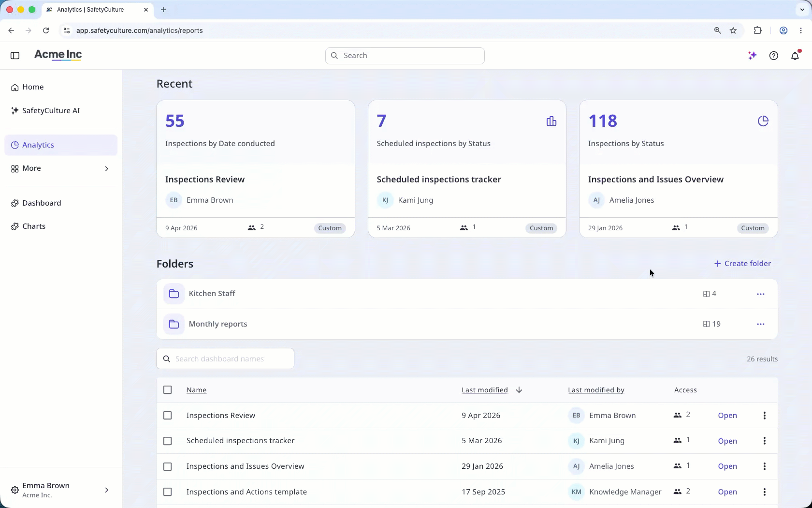Open Charts in the sidebar
Screen dimensions: 812x508
click(x=61, y=226)
